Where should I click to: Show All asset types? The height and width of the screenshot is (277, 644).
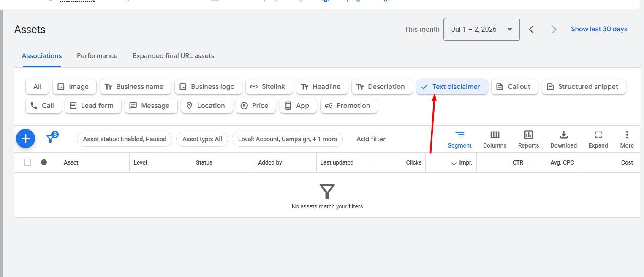(37, 87)
